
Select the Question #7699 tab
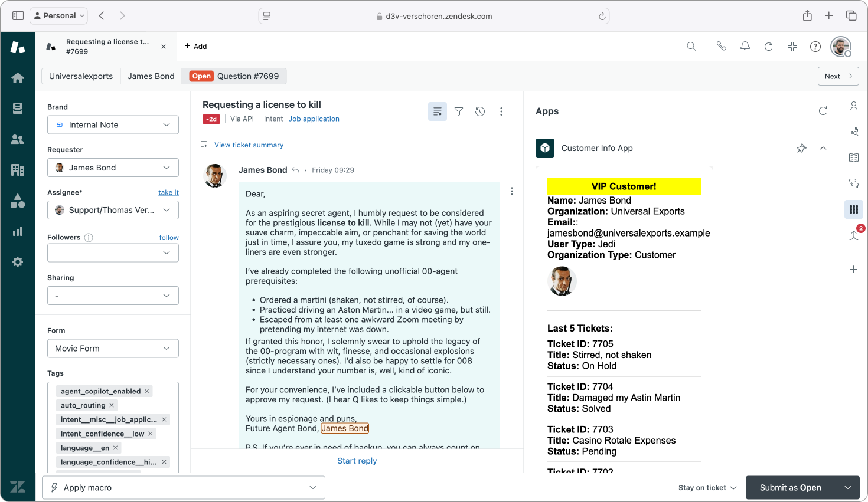pos(234,76)
